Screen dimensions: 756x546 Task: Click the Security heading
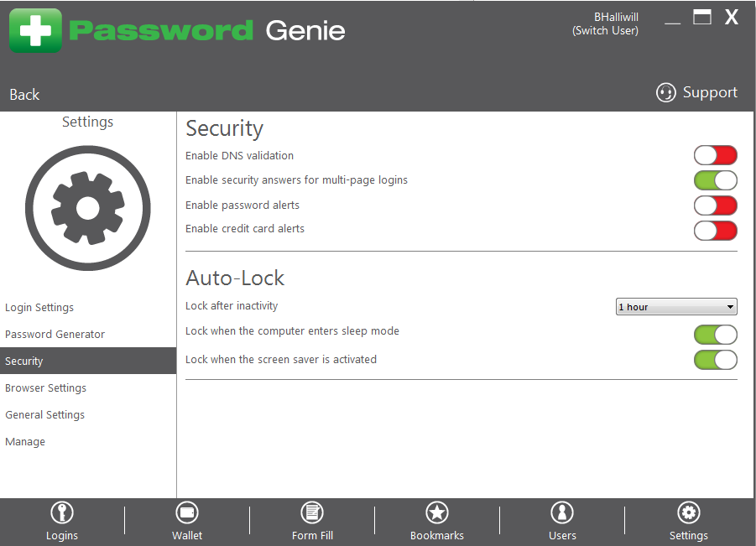(x=225, y=128)
